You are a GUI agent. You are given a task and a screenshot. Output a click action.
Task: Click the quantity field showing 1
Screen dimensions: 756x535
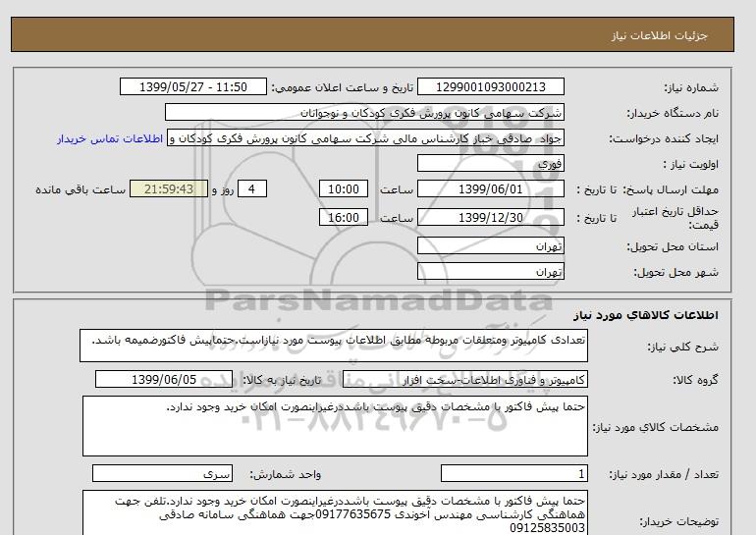click(x=514, y=474)
